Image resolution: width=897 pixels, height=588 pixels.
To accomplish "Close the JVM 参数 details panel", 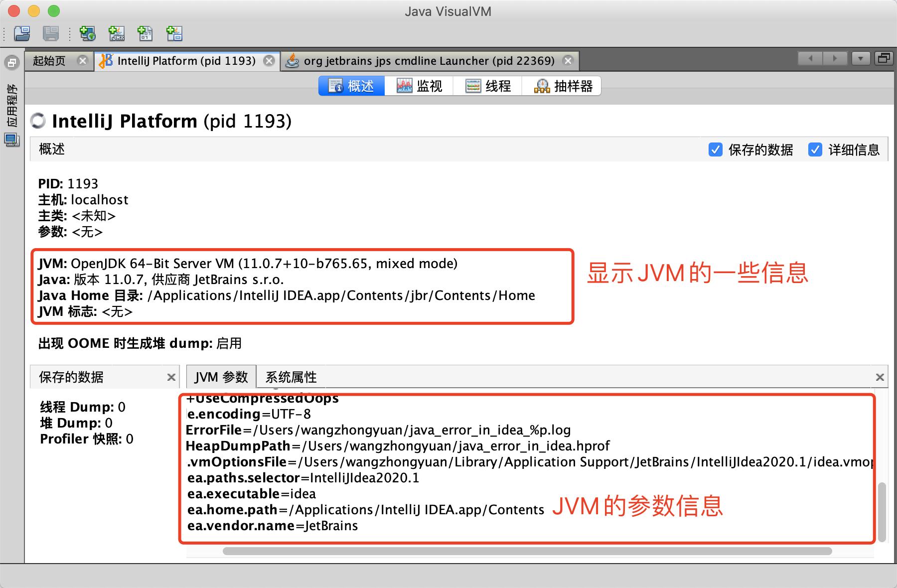I will click(x=880, y=377).
